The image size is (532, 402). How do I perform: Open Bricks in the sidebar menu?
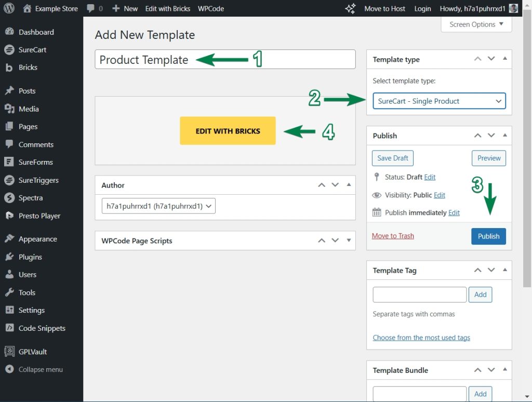(28, 68)
